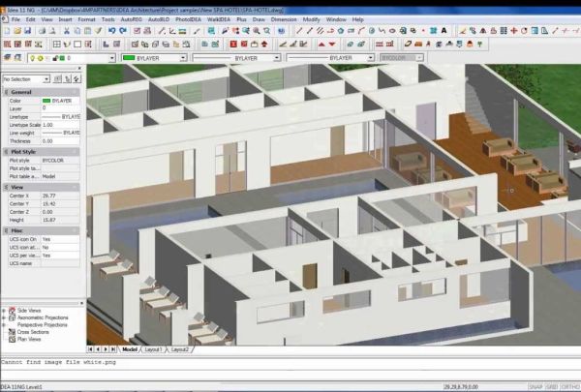Image resolution: width=581 pixels, height=392 pixels.
Task: Select Plan Views in the view tree
Action: tap(29, 340)
